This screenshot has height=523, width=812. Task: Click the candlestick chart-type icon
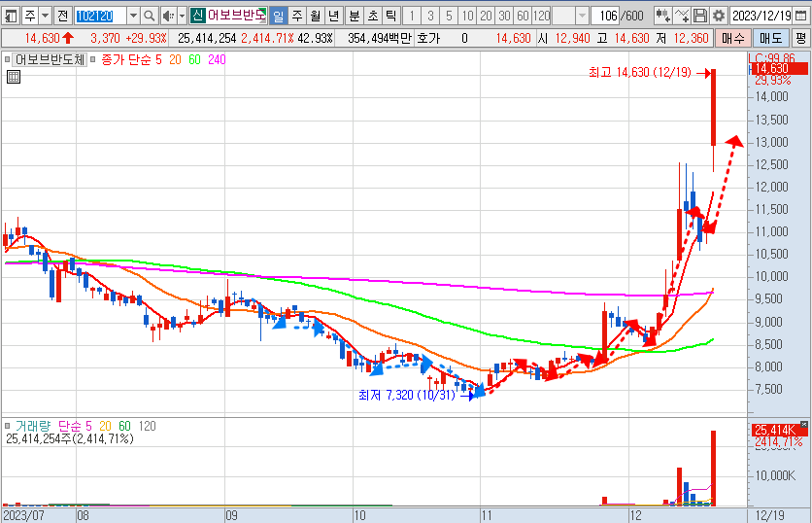[661, 17]
